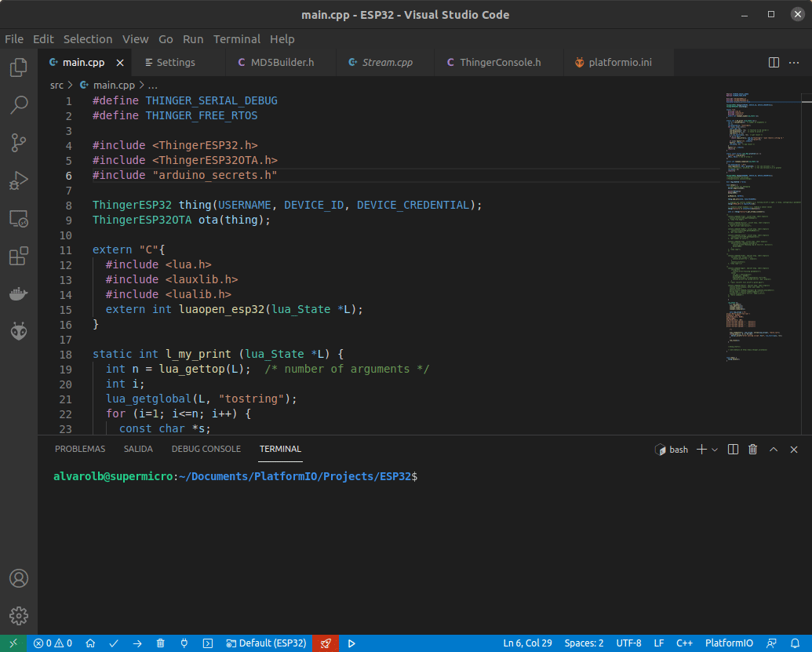Change end of line sequence LF
Viewport: 812px width, 652px height.
[x=659, y=643]
